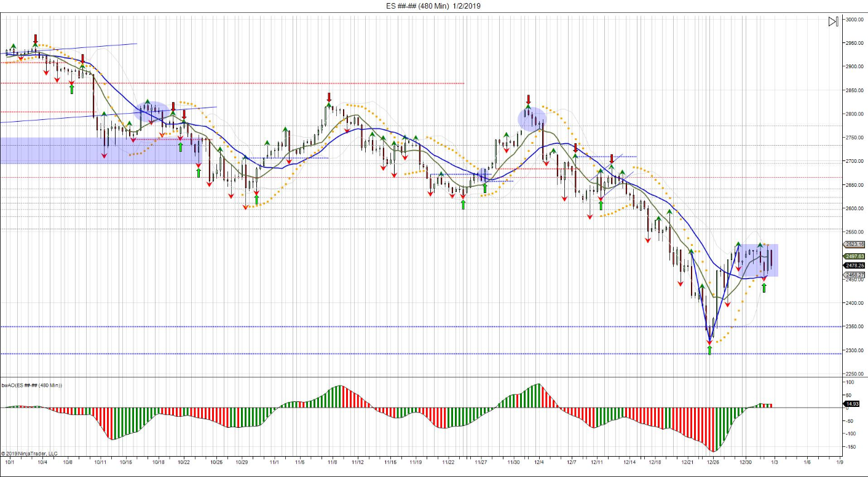Click the 11/12 date label
The height and width of the screenshot is (477, 868).
point(357,462)
